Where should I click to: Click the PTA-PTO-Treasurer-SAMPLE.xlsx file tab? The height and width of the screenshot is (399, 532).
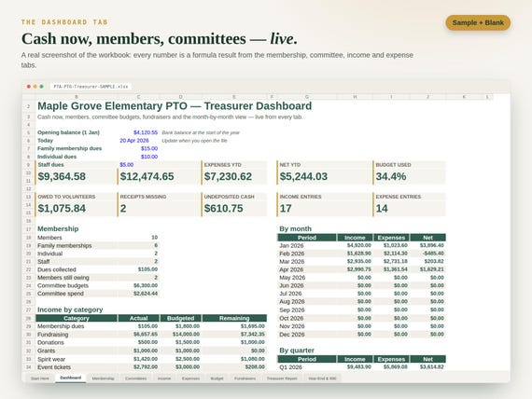pyautogui.click(x=91, y=87)
